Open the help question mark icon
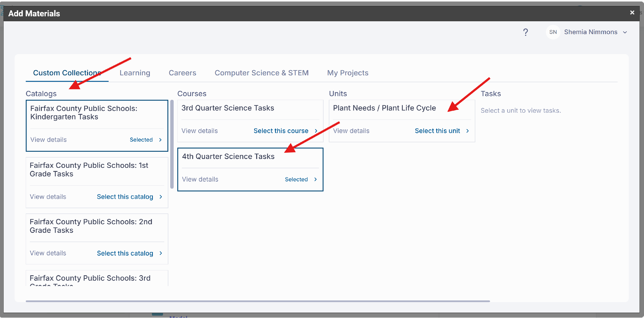 [526, 32]
